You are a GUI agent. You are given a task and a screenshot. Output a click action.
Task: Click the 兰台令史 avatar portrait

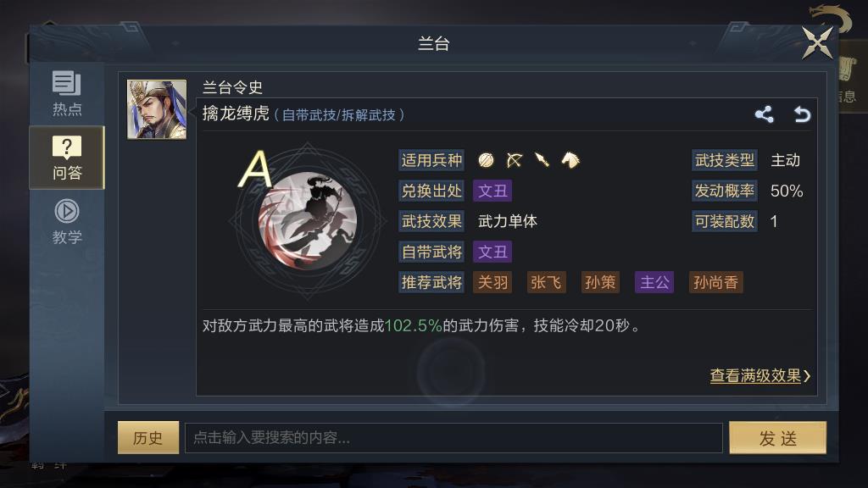tap(157, 109)
